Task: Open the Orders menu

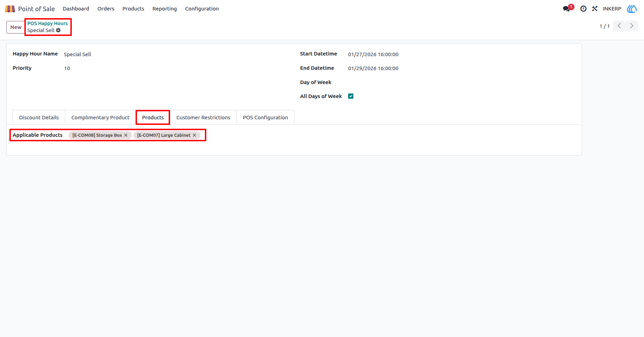Action: click(x=106, y=9)
